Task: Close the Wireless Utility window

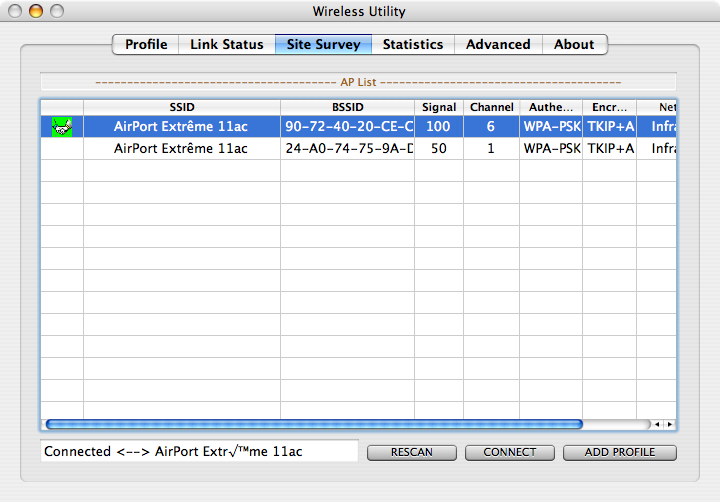Action: tap(15, 11)
